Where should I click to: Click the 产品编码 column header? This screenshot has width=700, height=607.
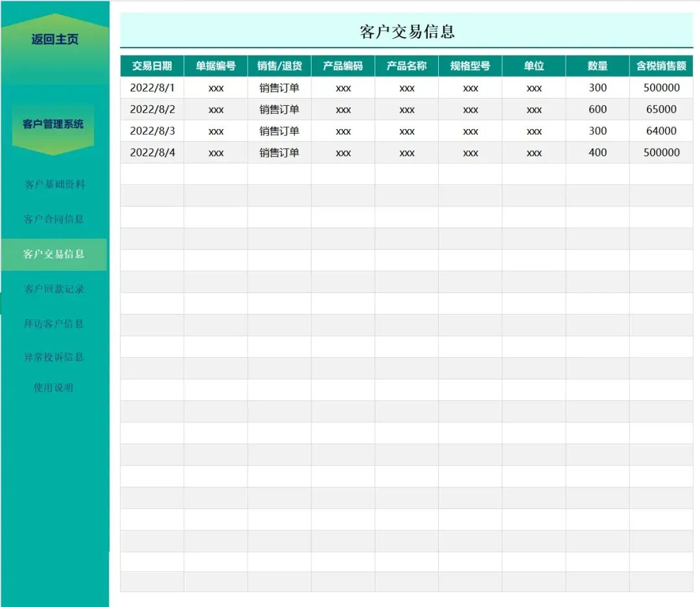343,66
